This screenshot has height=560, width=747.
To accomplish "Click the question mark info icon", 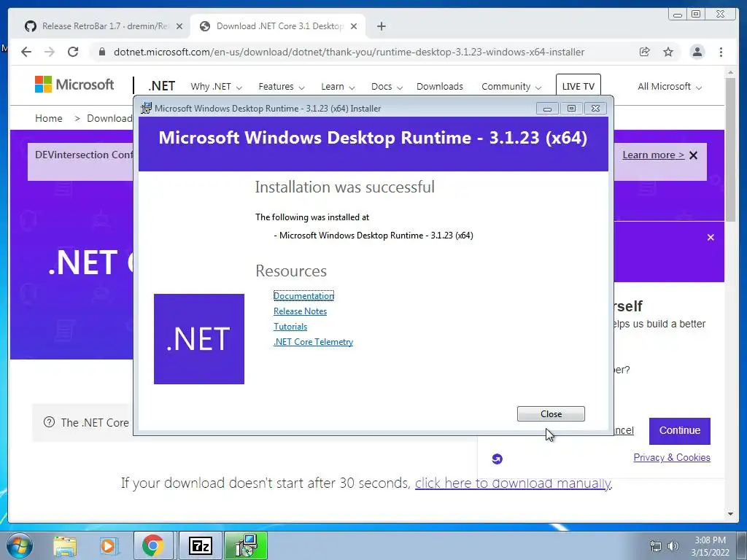I will point(49,422).
